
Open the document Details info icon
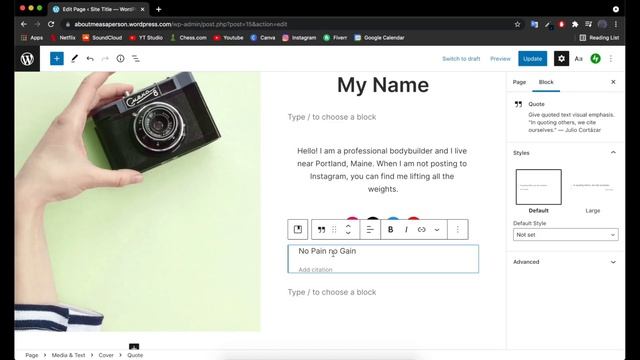[120, 59]
